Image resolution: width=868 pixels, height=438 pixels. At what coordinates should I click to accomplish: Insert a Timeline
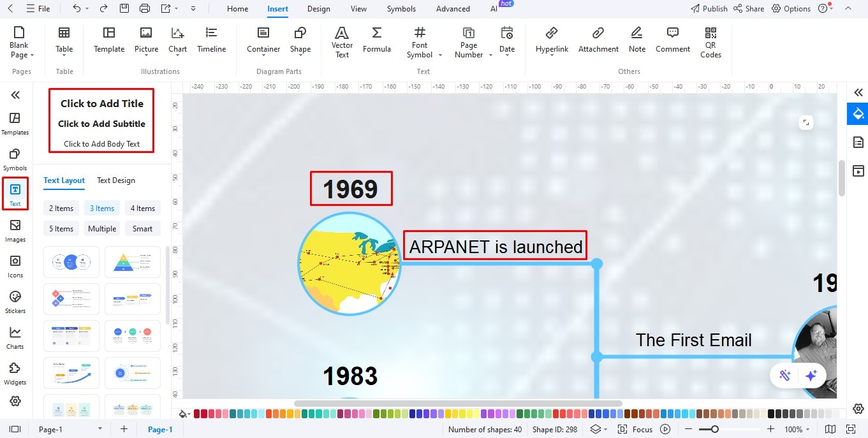click(x=211, y=40)
